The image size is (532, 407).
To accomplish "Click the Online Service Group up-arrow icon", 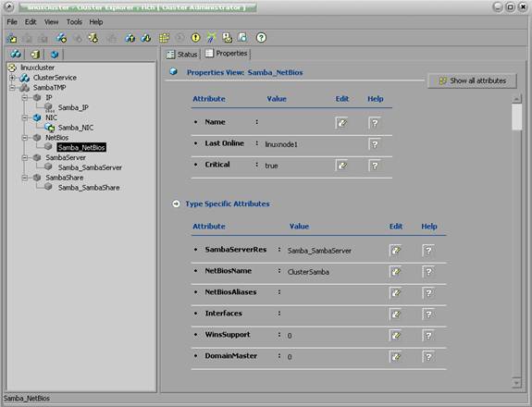I will point(130,38).
